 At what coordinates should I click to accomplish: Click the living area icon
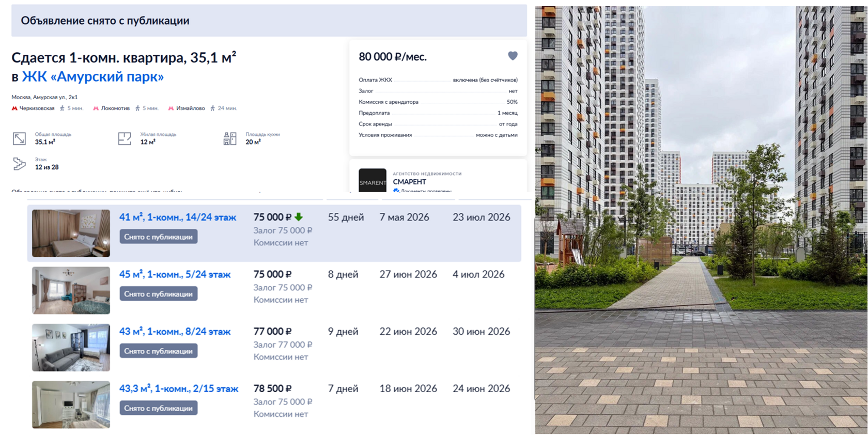click(x=125, y=138)
